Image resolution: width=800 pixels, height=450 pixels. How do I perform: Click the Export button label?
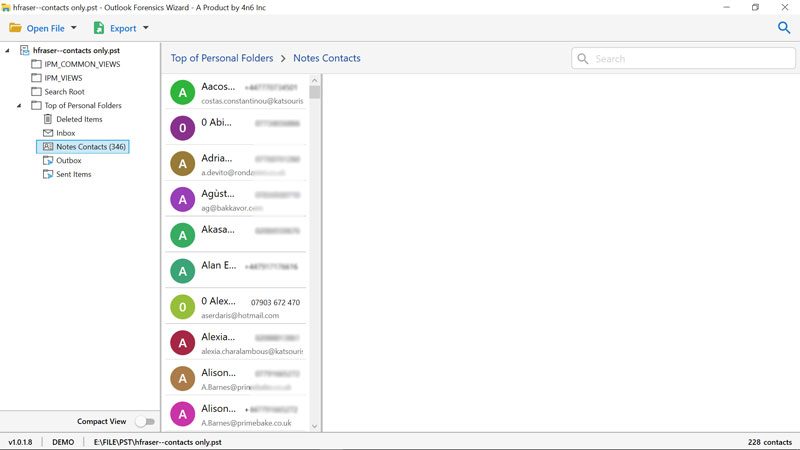(123, 29)
